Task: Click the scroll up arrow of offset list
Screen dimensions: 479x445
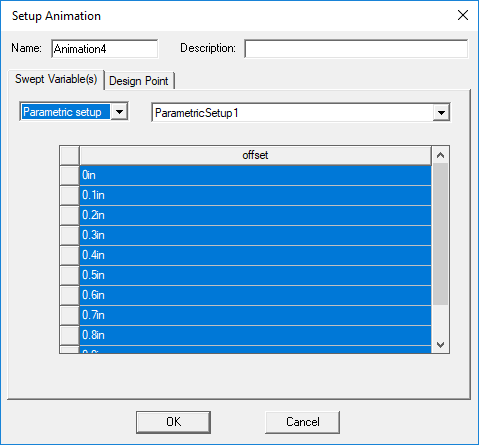Action: (440, 155)
